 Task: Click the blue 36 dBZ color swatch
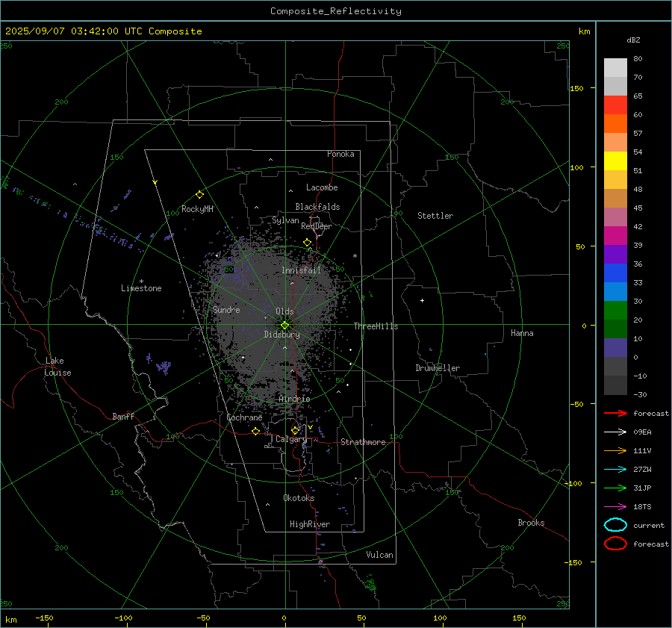615,273
